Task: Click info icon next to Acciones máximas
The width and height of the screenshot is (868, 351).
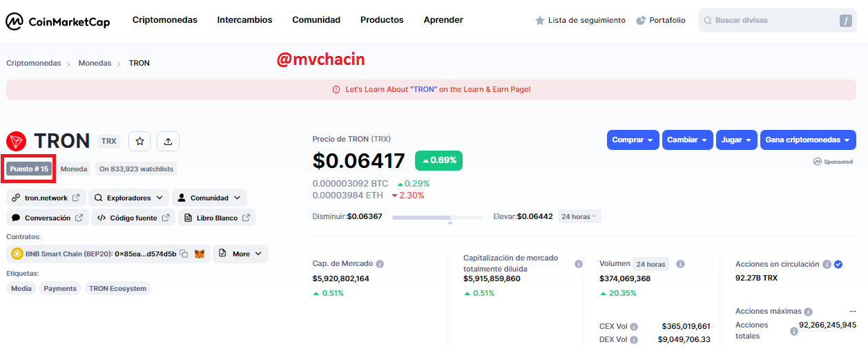Action: tap(809, 312)
